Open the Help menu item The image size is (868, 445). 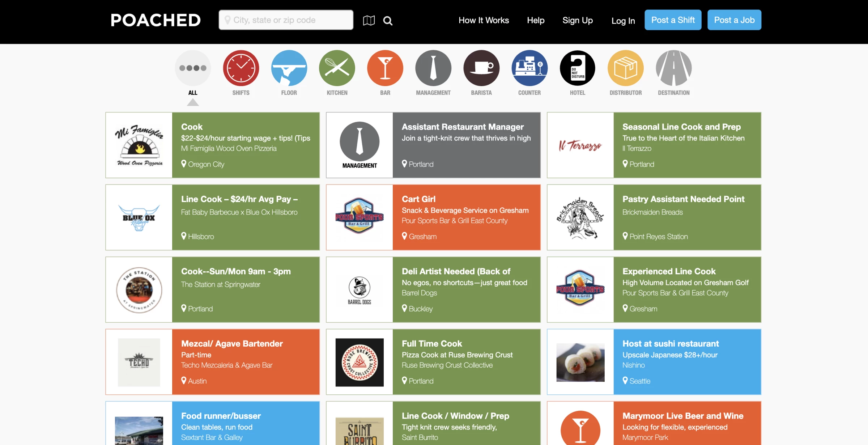[536, 20]
